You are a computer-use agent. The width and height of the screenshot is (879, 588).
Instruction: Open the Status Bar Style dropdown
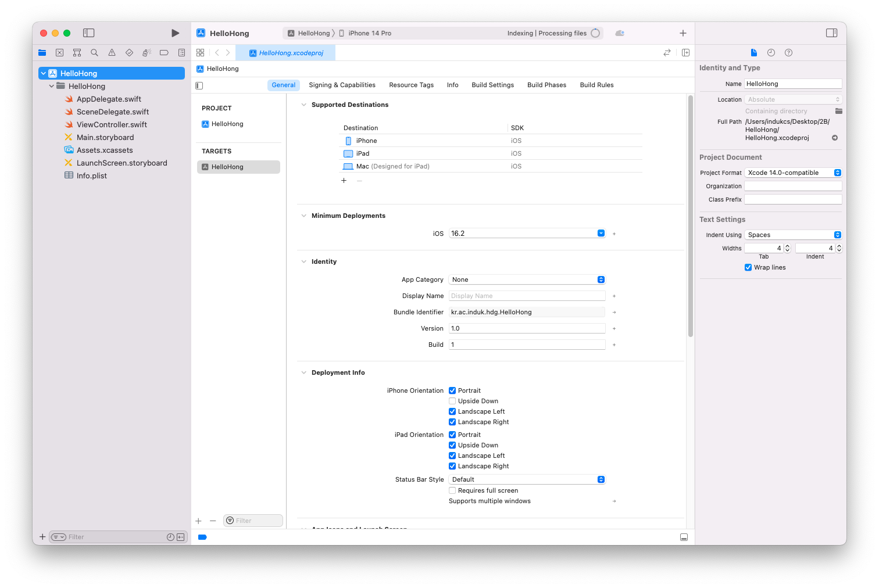[x=527, y=479]
